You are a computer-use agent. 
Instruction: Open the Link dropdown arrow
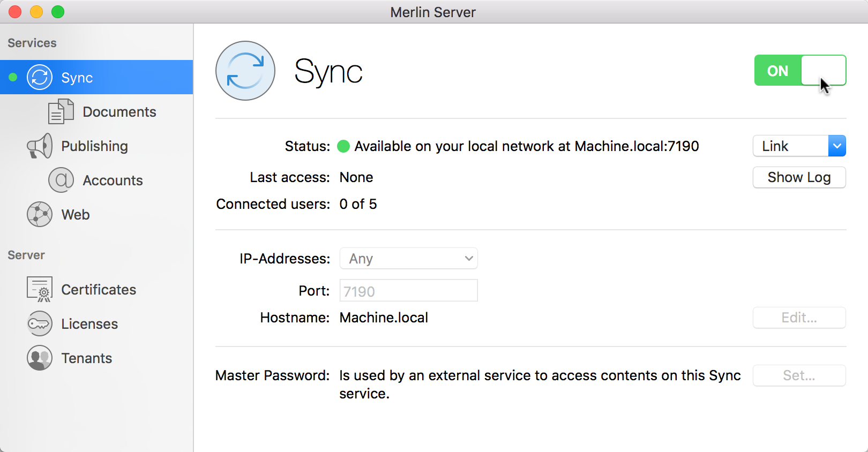click(837, 146)
